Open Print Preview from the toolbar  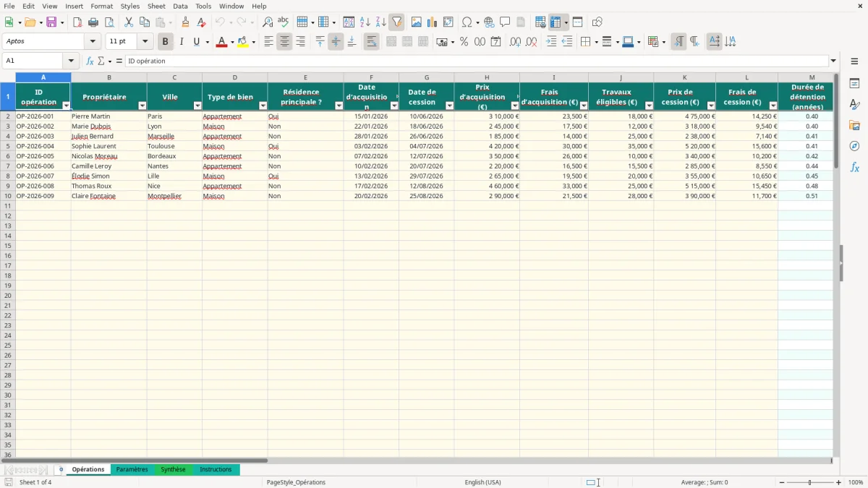tap(109, 22)
